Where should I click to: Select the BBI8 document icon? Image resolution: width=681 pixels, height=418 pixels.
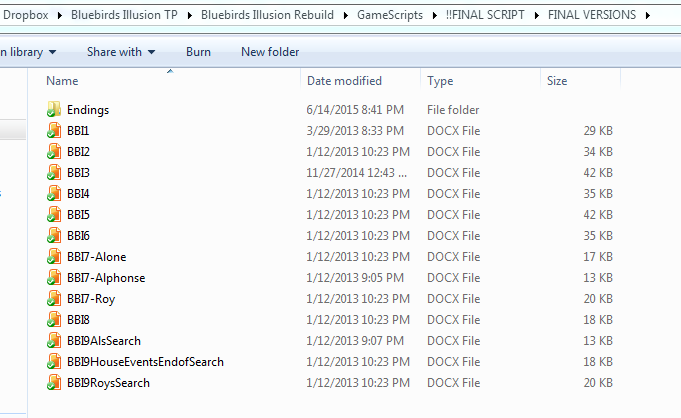(x=54, y=319)
